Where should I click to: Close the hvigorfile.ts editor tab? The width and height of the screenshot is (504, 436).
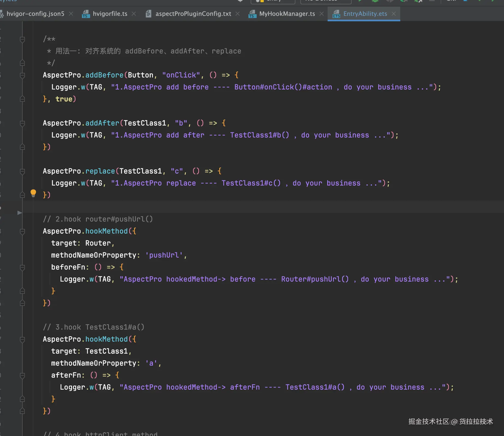coord(134,14)
